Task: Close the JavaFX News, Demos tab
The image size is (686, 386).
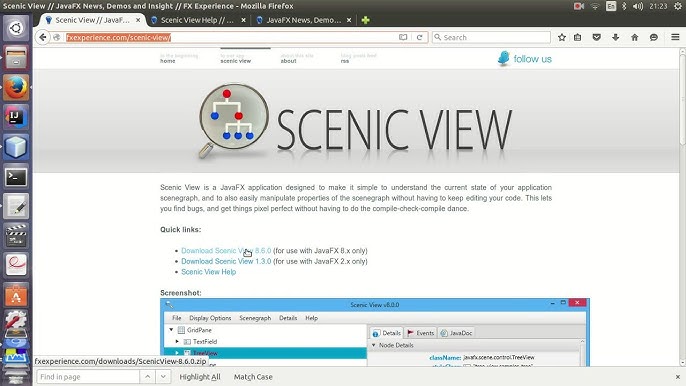Action: click(x=349, y=20)
